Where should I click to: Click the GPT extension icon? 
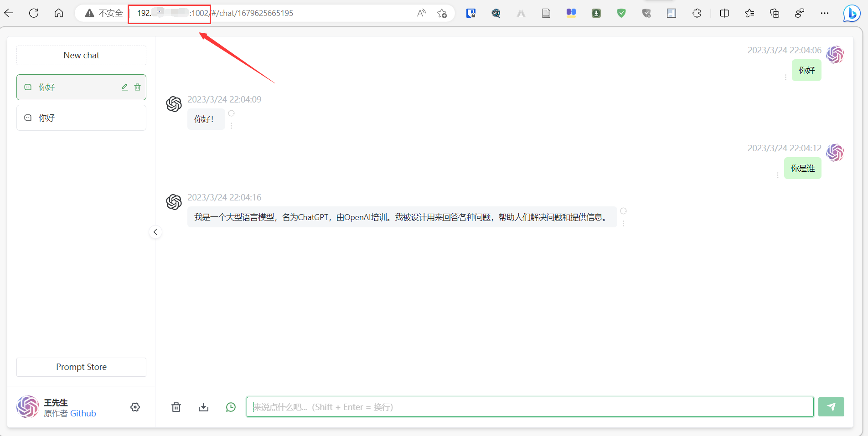click(x=496, y=13)
